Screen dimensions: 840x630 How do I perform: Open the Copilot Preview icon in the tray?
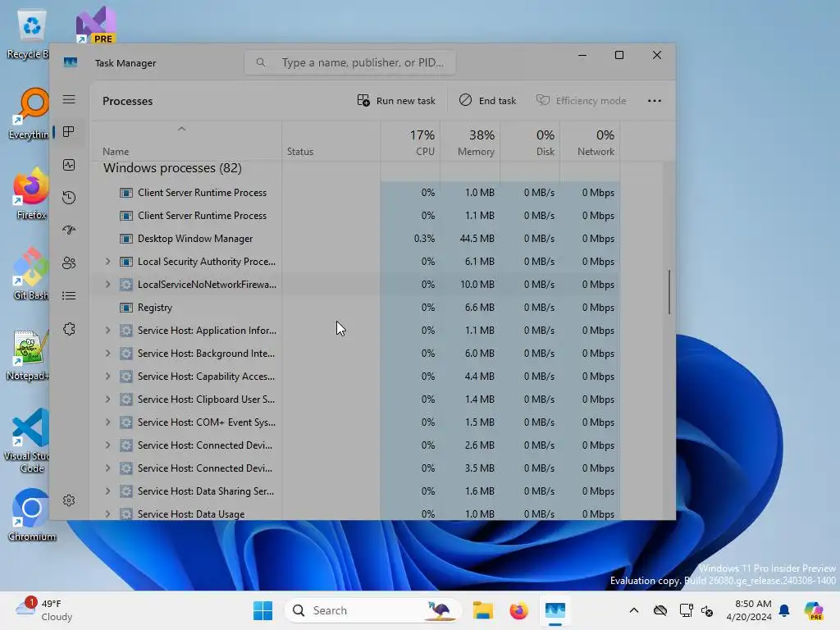pyautogui.click(x=814, y=610)
